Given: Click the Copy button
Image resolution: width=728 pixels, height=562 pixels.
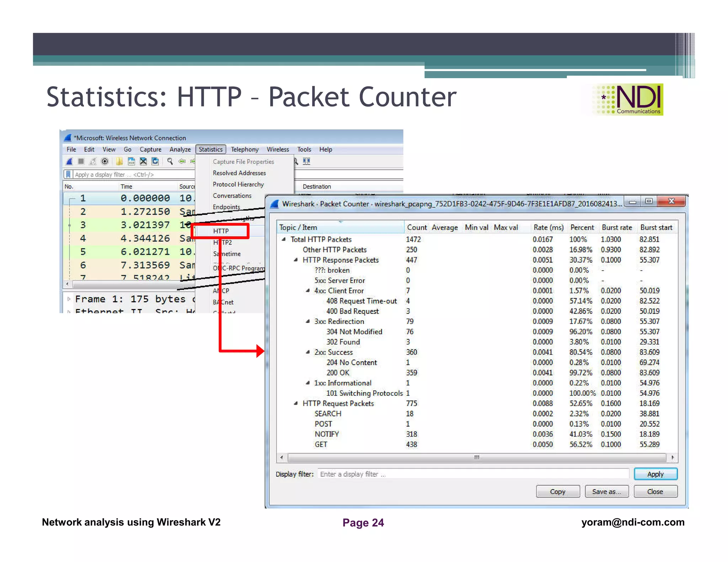Looking at the screenshot, I should 558,492.
